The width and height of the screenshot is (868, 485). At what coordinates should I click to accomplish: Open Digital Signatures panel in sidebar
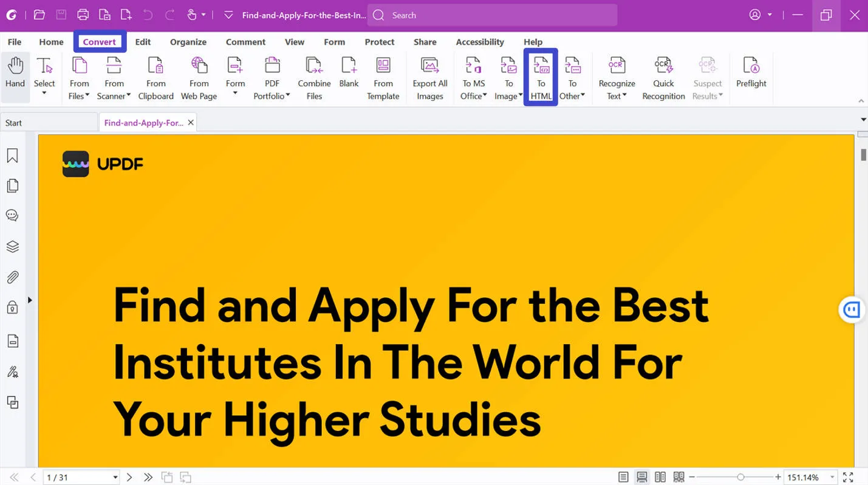click(12, 372)
